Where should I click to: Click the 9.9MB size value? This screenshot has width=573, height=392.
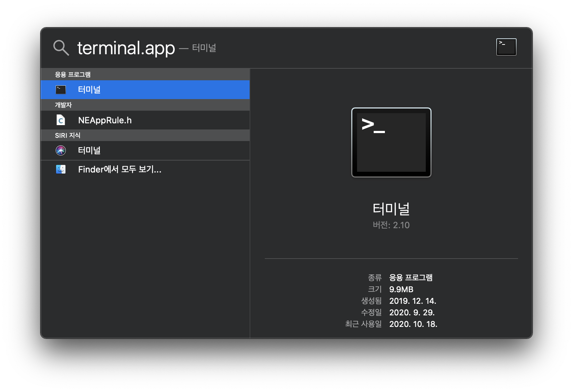(401, 289)
